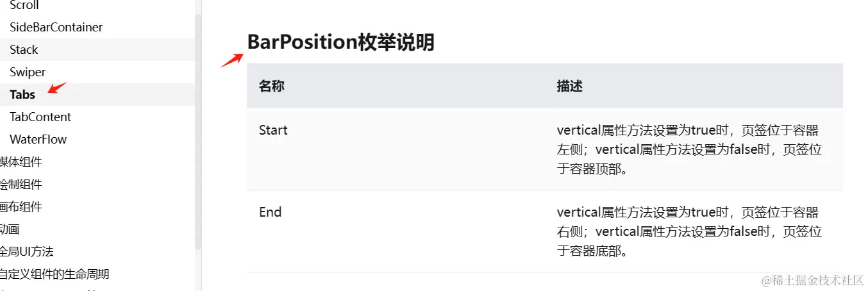Click the BarPosition枚举说明 heading
The width and height of the screenshot is (868, 291).
(340, 42)
